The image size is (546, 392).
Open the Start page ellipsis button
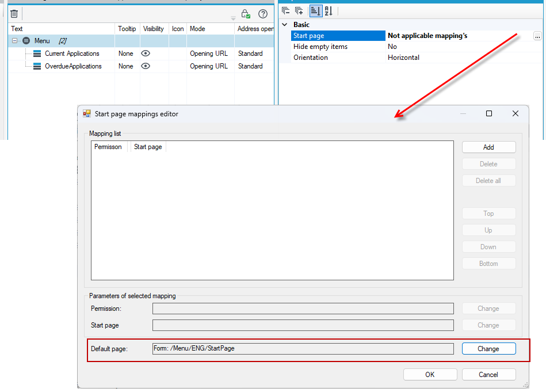point(537,36)
